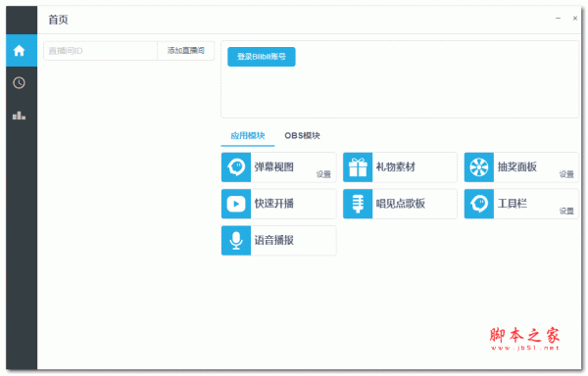
Task: Focus the 直播间ID input field
Action: [101, 51]
